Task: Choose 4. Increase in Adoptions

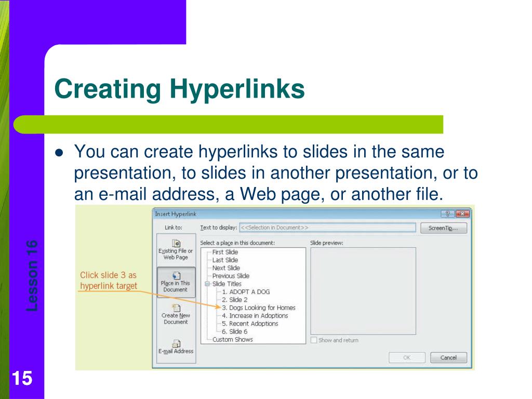Action: click(x=255, y=316)
